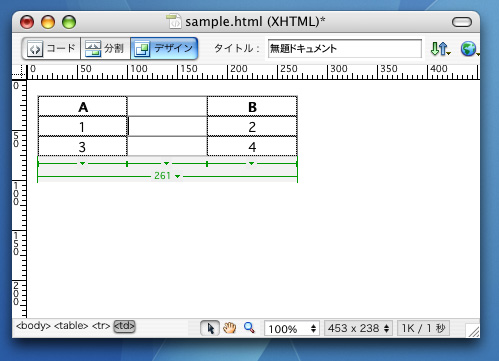Open the preview in browser globe menu
The width and height of the screenshot is (499, 361).
(x=470, y=49)
